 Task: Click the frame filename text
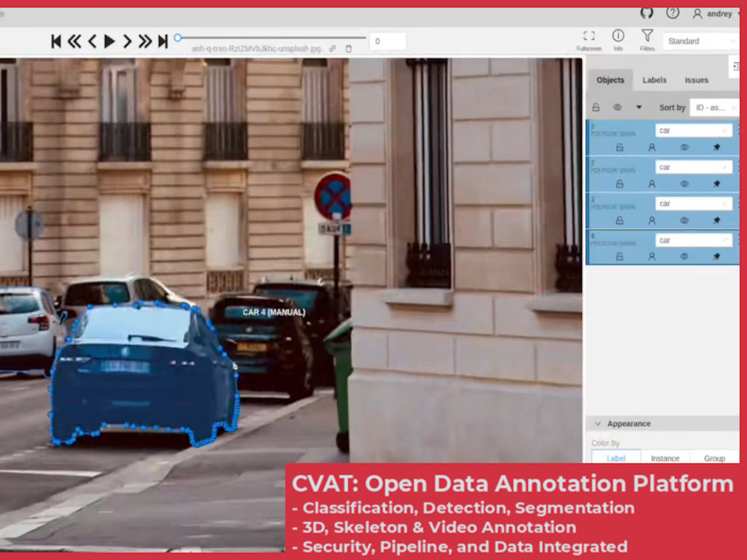pyautogui.click(x=258, y=49)
